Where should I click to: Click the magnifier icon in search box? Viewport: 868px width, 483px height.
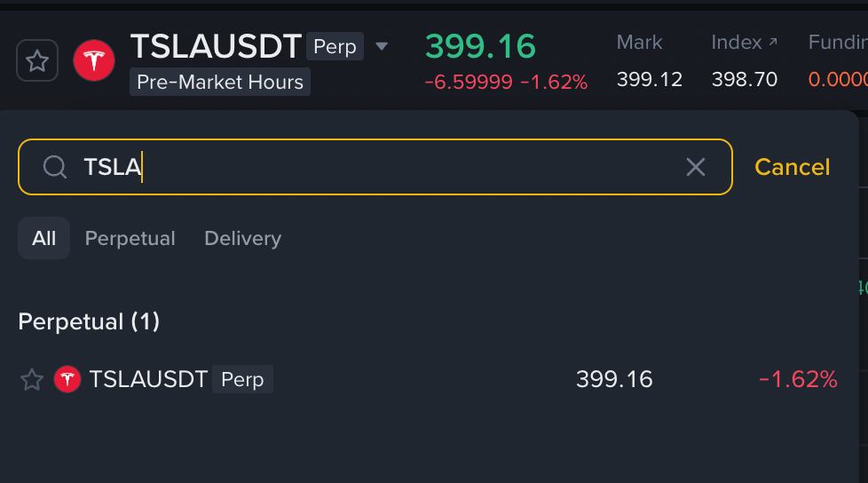pyautogui.click(x=55, y=167)
